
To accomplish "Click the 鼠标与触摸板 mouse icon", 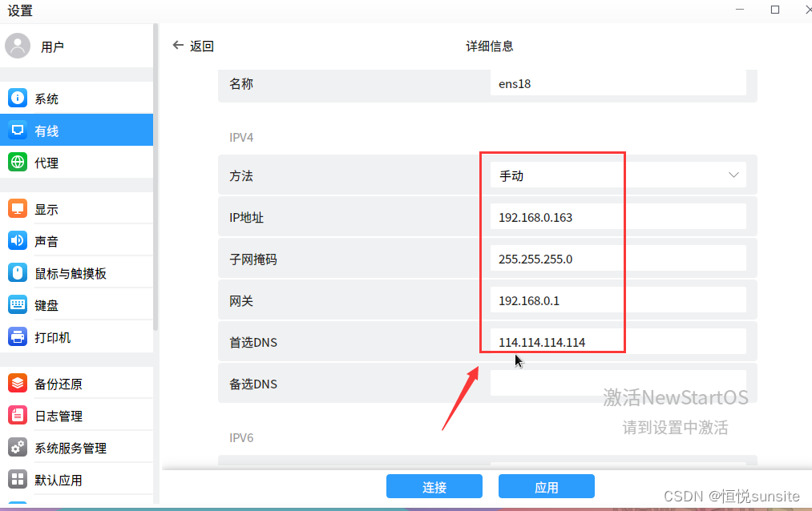I will (18, 272).
